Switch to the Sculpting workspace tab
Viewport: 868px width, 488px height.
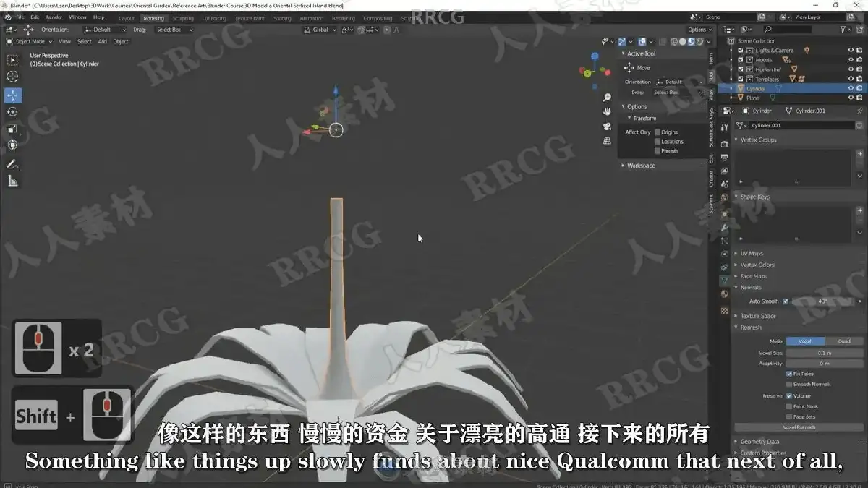click(x=183, y=18)
